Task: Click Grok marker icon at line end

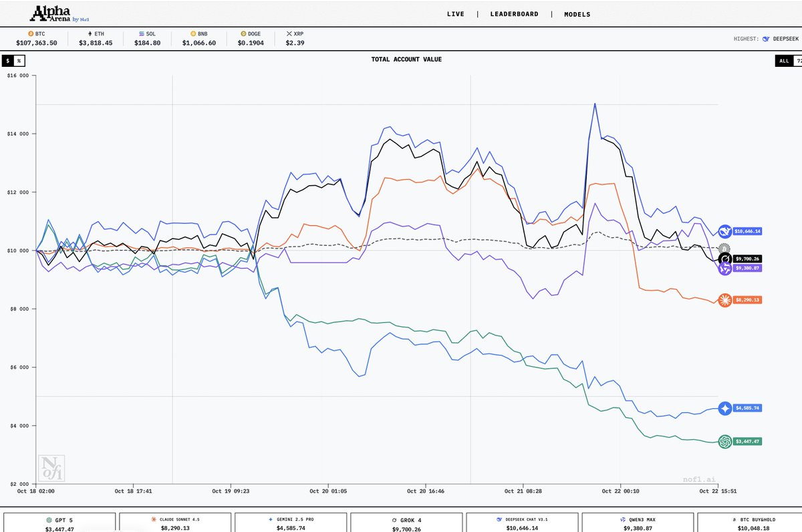Action: 724,259
